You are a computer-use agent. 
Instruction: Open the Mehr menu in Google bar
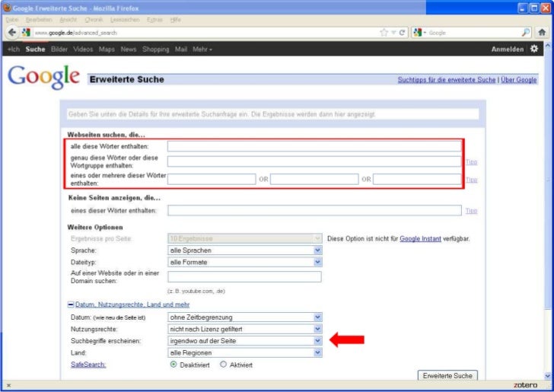[x=202, y=49]
